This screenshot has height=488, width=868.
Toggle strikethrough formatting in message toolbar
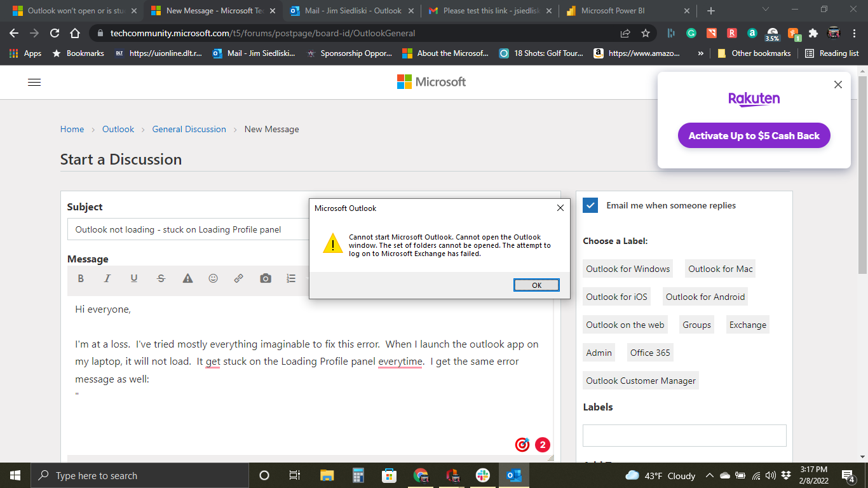161,278
